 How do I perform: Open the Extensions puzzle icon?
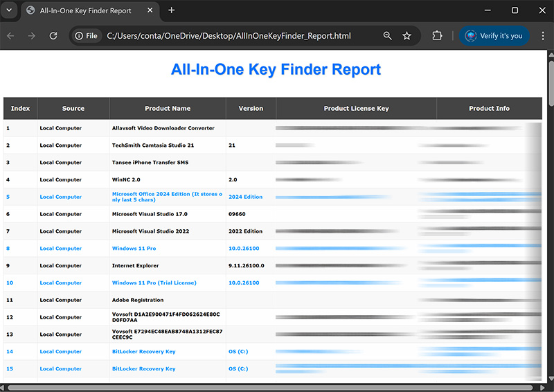[x=437, y=36]
